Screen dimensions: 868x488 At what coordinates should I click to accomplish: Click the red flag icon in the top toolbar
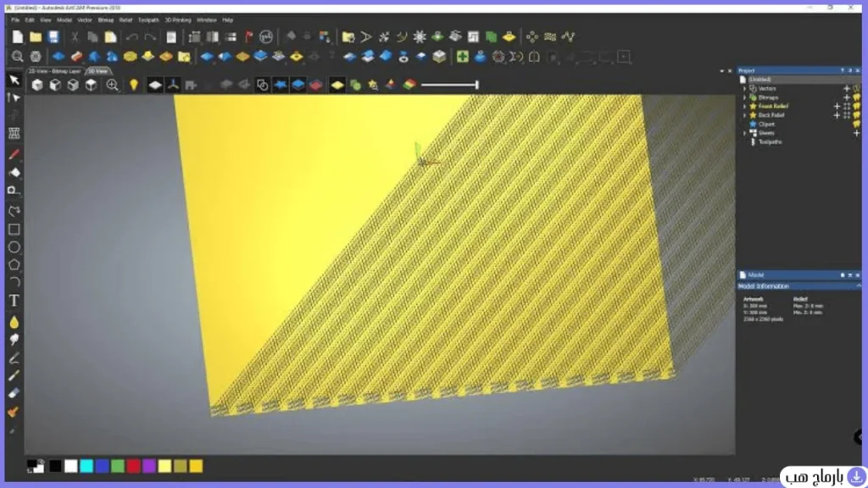249,37
